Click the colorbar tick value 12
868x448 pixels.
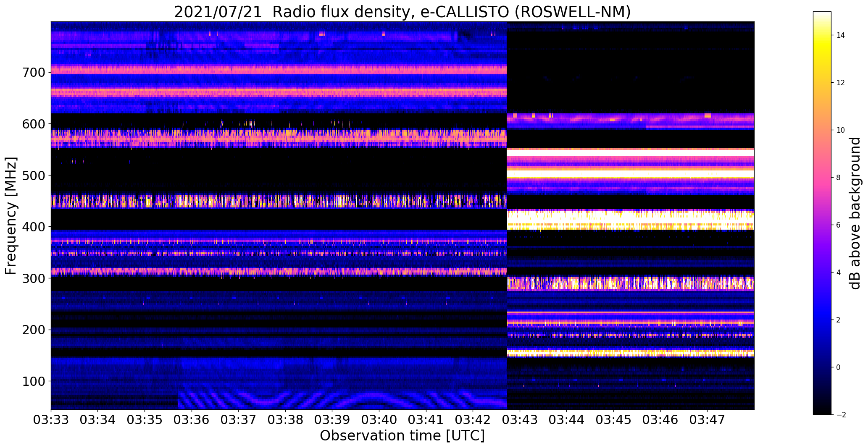pos(840,83)
